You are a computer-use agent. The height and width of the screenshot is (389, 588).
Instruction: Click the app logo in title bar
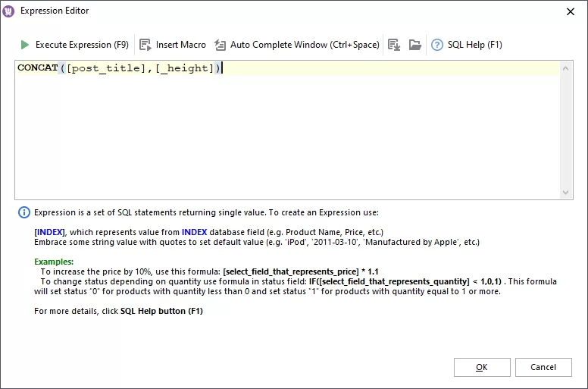click(x=9, y=11)
